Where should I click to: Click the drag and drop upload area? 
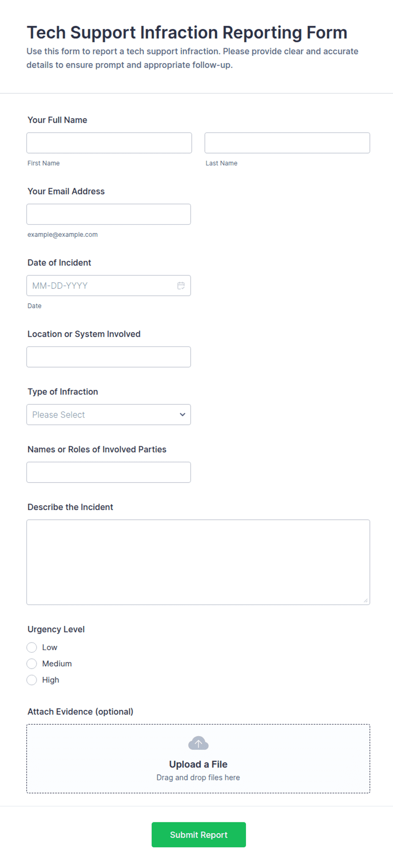click(198, 758)
